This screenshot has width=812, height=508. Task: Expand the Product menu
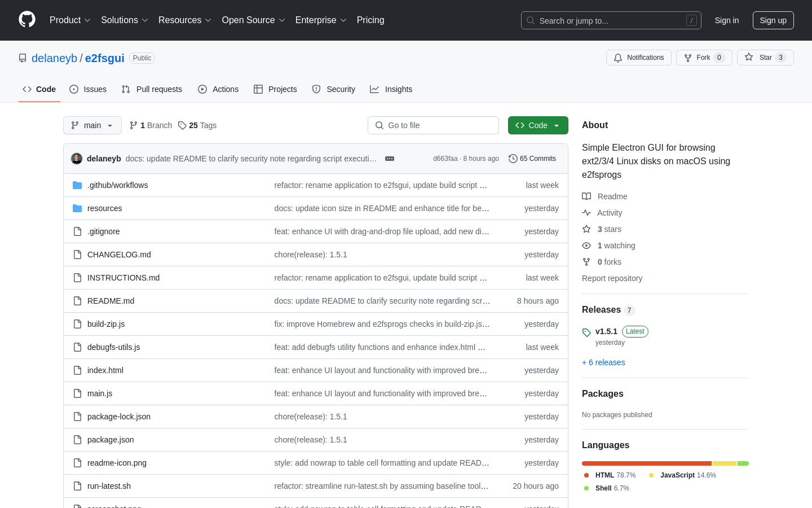click(x=70, y=20)
